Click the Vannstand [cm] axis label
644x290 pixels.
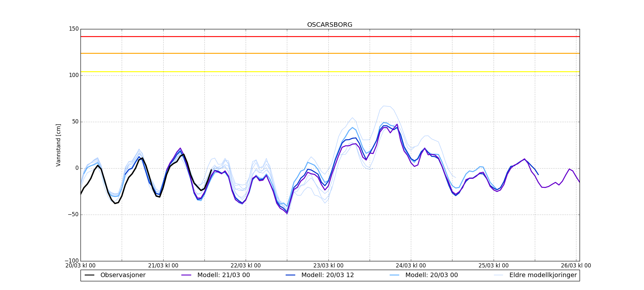click(x=58, y=145)
